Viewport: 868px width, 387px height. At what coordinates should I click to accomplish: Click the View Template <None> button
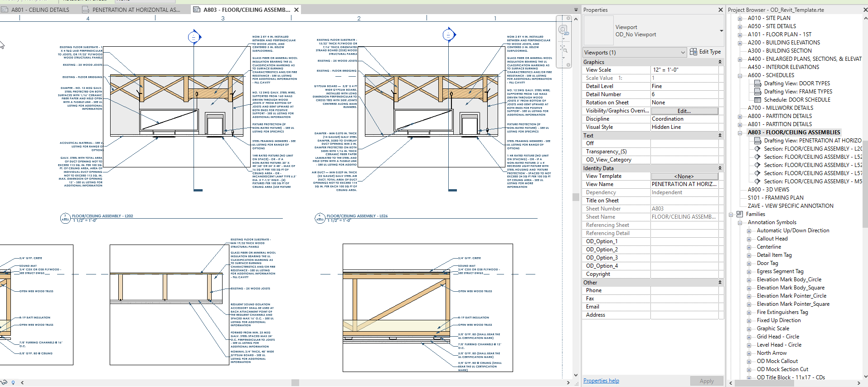pyautogui.click(x=684, y=176)
